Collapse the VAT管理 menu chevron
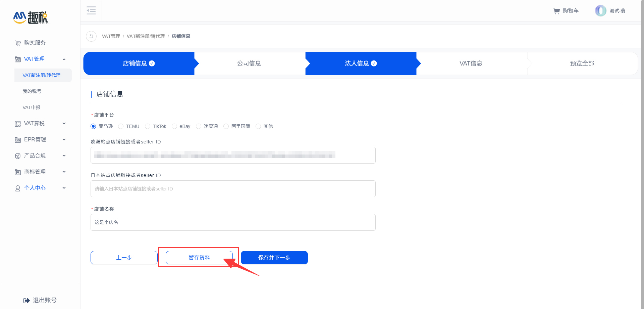The width and height of the screenshot is (644, 309). pyautogui.click(x=64, y=59)
